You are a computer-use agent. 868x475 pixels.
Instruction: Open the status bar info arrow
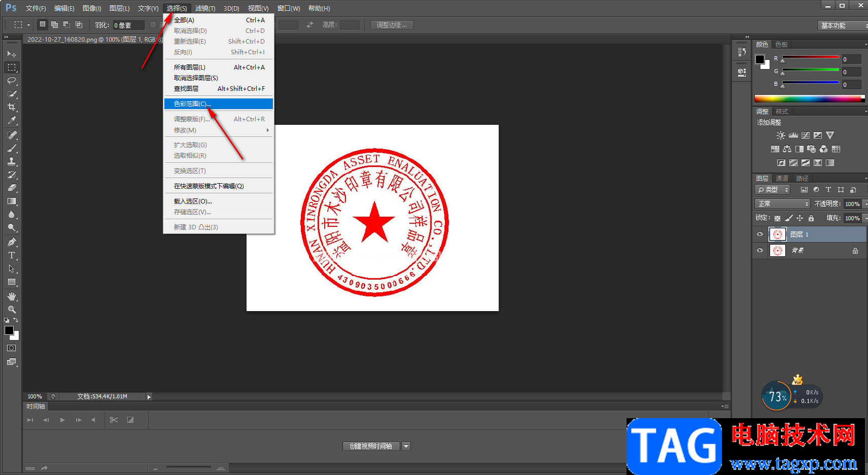point(149,397)
